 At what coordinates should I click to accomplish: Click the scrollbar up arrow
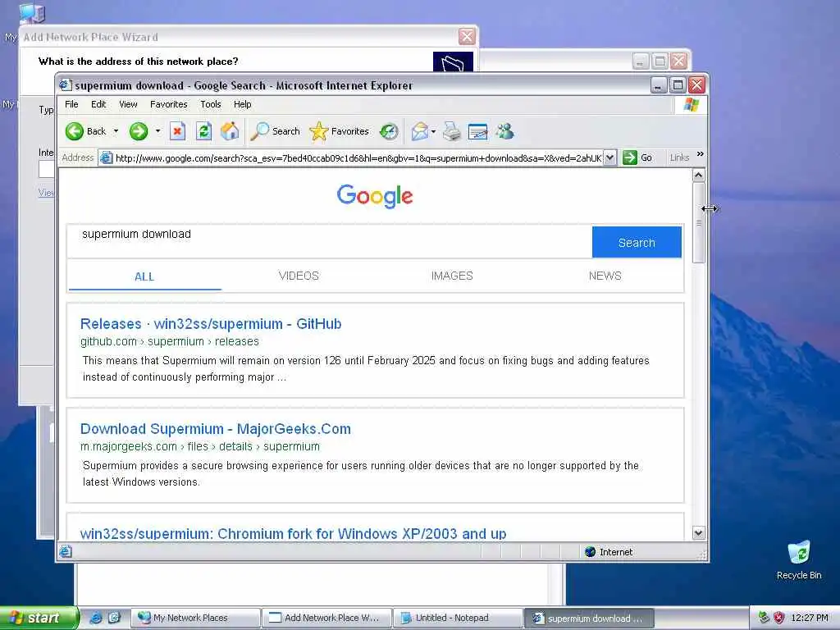[699, 176]
